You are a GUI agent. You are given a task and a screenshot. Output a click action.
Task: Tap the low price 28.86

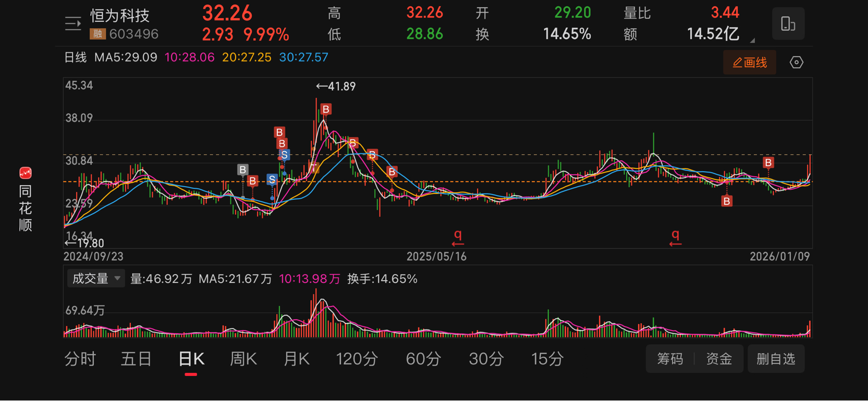pos(425,34)
